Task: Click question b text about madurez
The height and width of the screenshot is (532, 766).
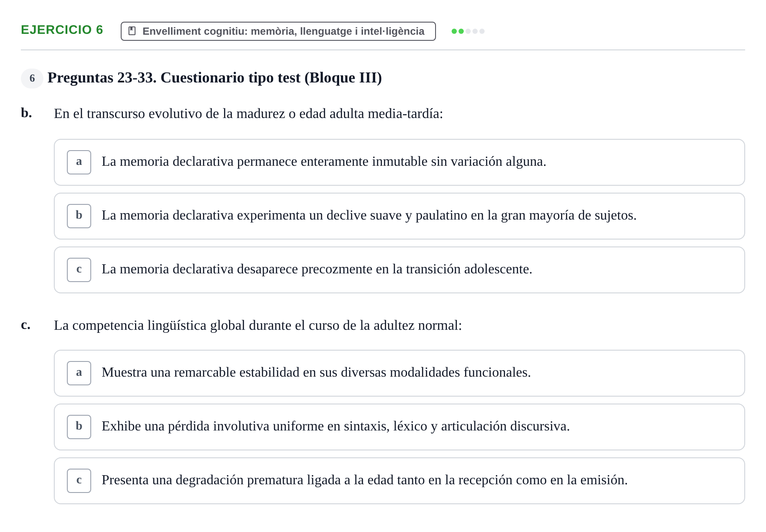Action: [x=248, y=114]
